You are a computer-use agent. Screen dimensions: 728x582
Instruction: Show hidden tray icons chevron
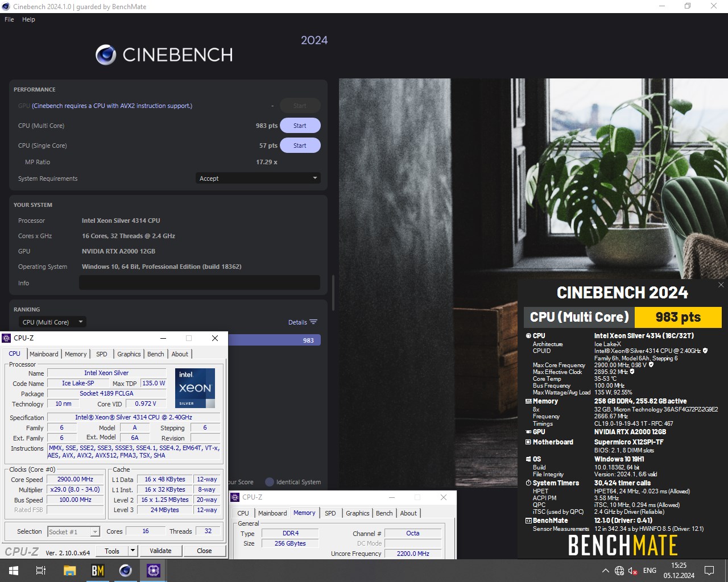(605, 571)
